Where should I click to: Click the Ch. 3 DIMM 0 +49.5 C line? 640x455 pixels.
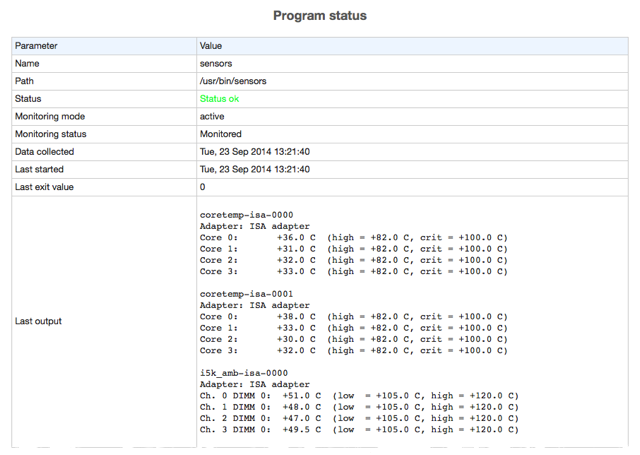359,429
